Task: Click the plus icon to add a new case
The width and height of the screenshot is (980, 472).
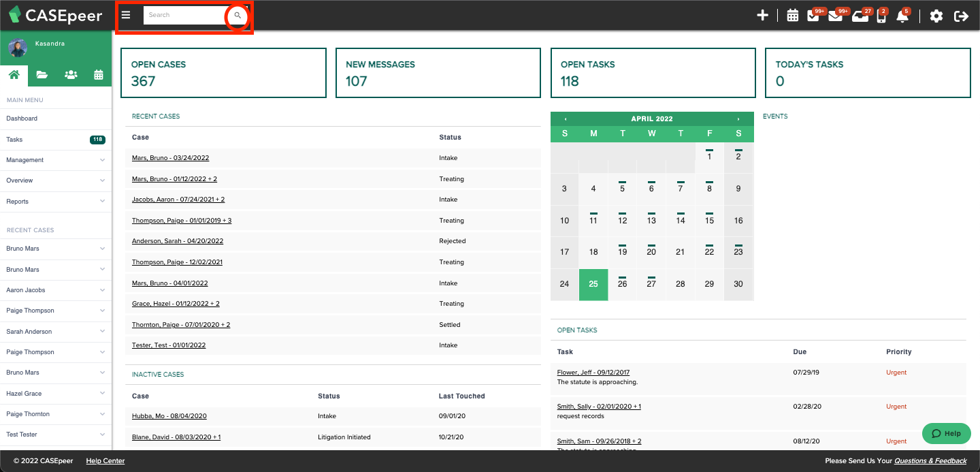Action: point(762,16)
